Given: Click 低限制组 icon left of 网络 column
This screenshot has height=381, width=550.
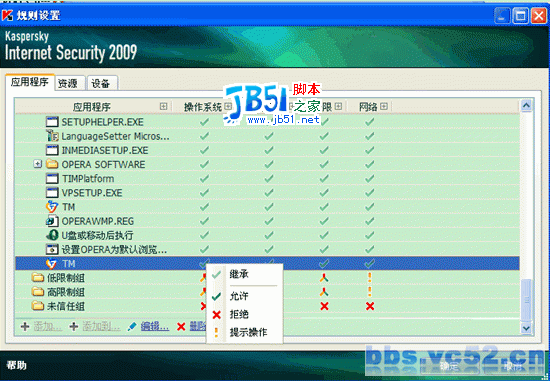Looking at the screenshot, I should 324,278.
